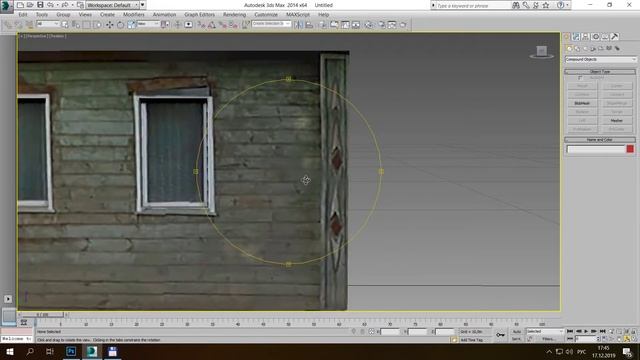
Task: Select the Shapes create category
Action: click(577, 49)
